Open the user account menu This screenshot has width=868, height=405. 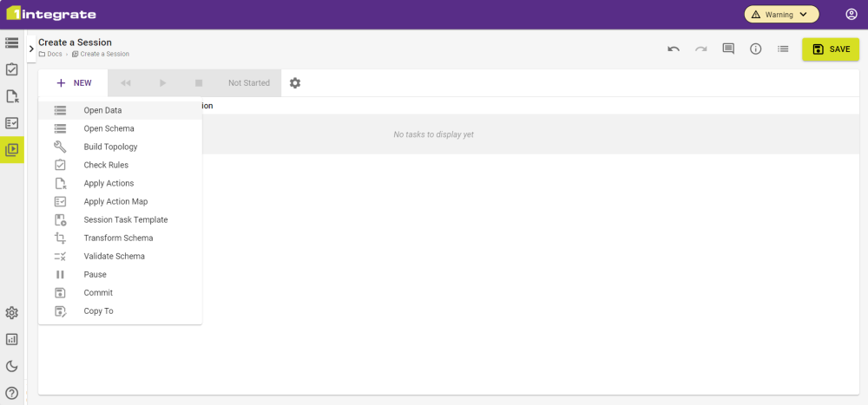[x=852, y=15]
